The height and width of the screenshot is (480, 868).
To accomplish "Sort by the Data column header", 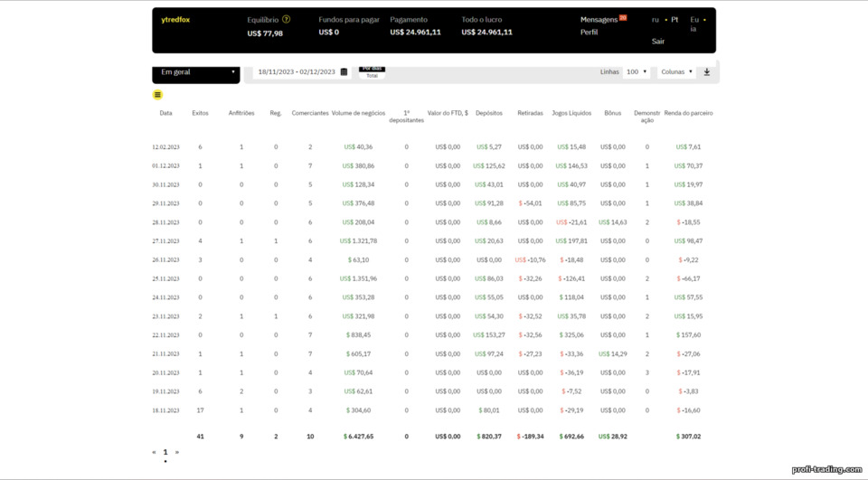I will pos(165,113).
